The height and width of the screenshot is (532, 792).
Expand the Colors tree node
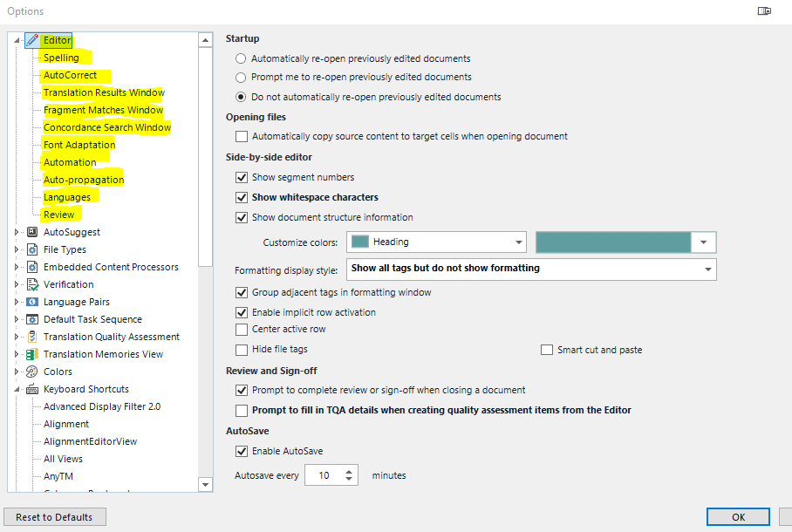[x=17, y=372]
